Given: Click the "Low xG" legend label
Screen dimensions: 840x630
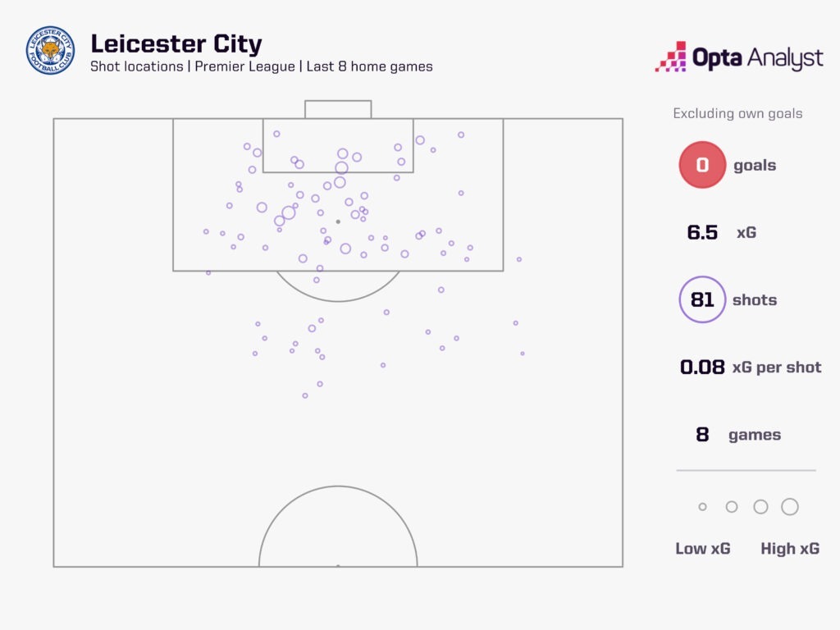Looking at the screenshot, I should click(703, 549).
